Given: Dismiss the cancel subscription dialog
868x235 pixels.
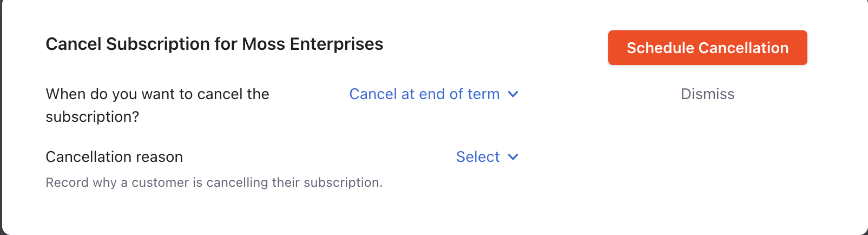Looking at the screenshot, I should click(x=707, y=94).
